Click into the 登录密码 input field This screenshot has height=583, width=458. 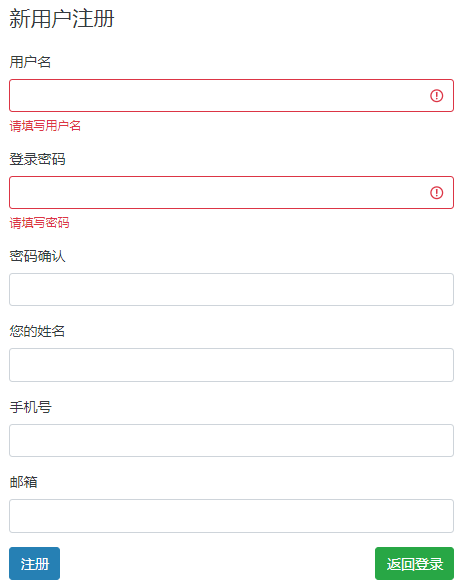pyautogui.click(x=231, y=193)
